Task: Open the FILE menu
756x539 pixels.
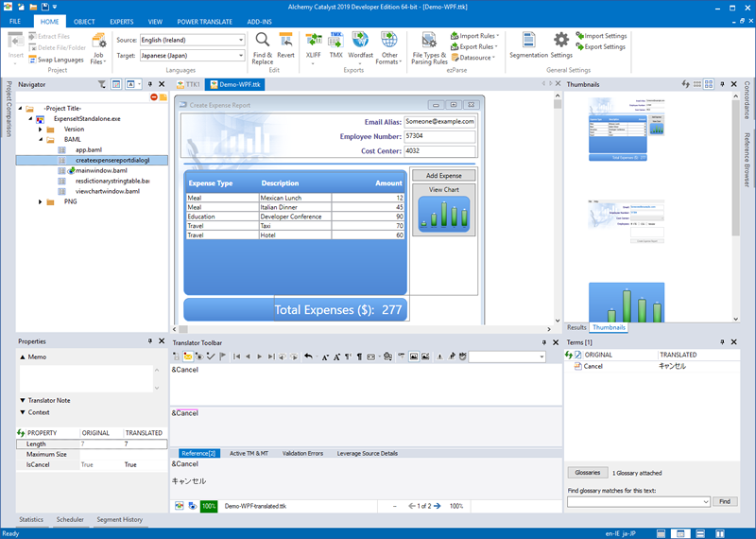Action: coord(15,21)
